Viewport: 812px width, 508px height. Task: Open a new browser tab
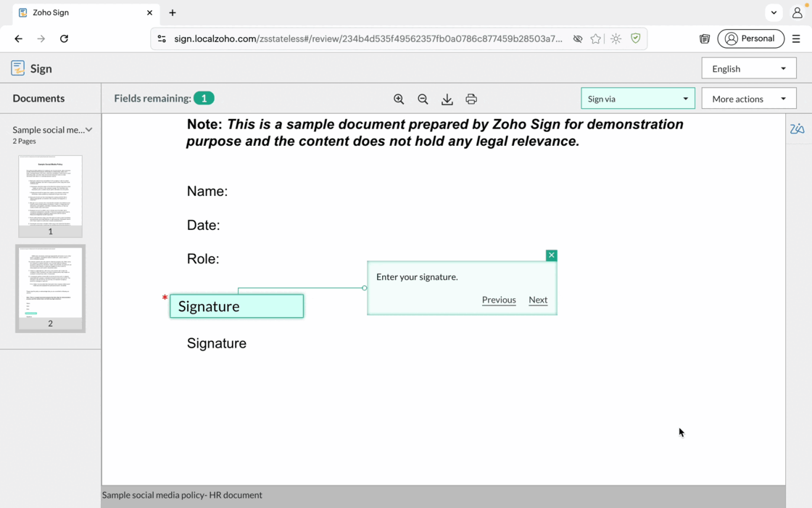pyautogui.click(x=173, y=13)
